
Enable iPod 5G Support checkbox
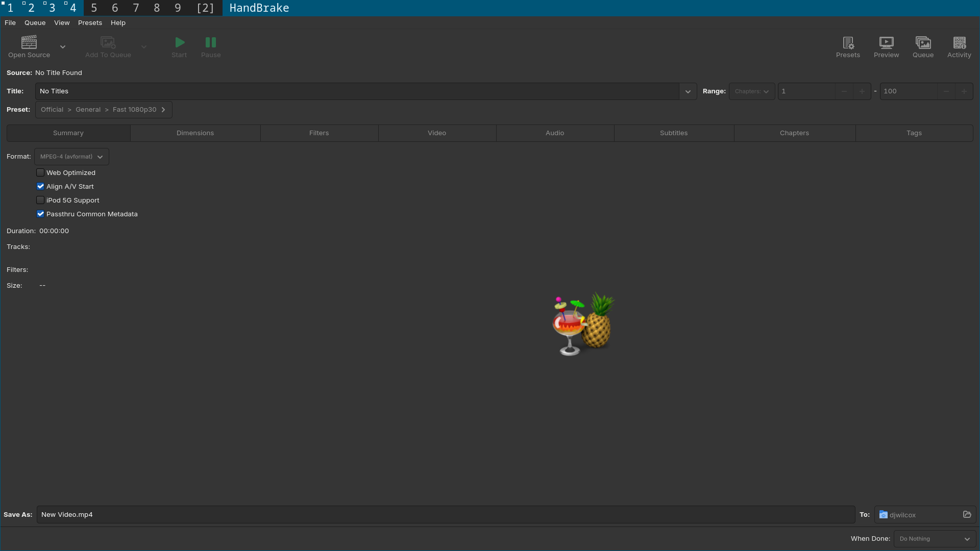(x=40, y=200)
